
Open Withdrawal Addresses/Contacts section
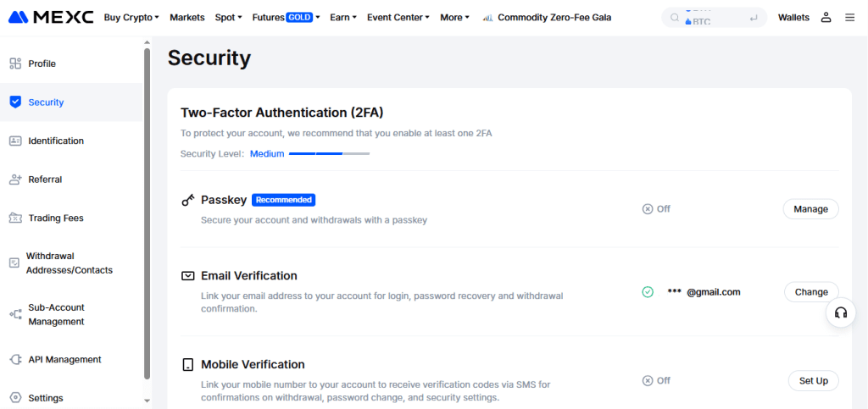click(x=71, y=263)
